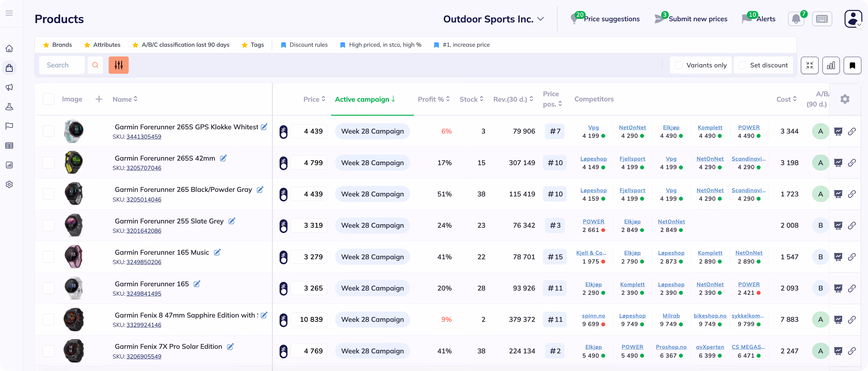Open the table list icon in sidebar
The image size is (868, 371).
pyautogui.click(x=9, y=145)
